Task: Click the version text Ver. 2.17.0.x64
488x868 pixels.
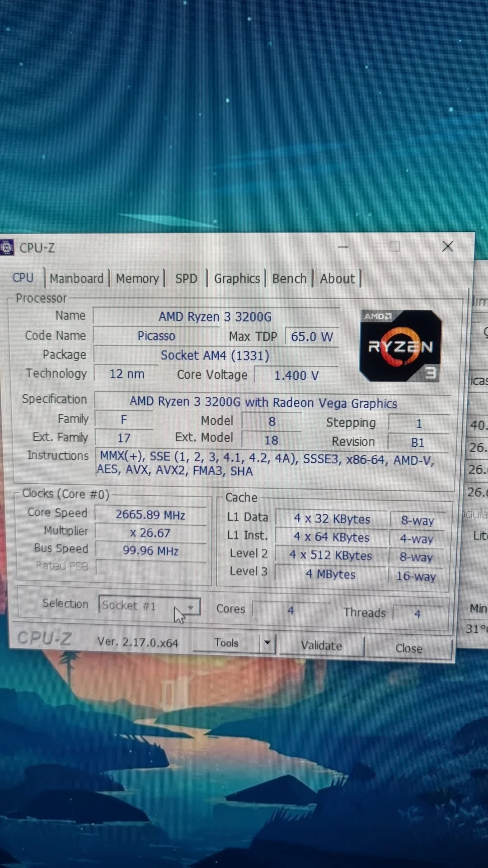Action: [x=138, y=642]
